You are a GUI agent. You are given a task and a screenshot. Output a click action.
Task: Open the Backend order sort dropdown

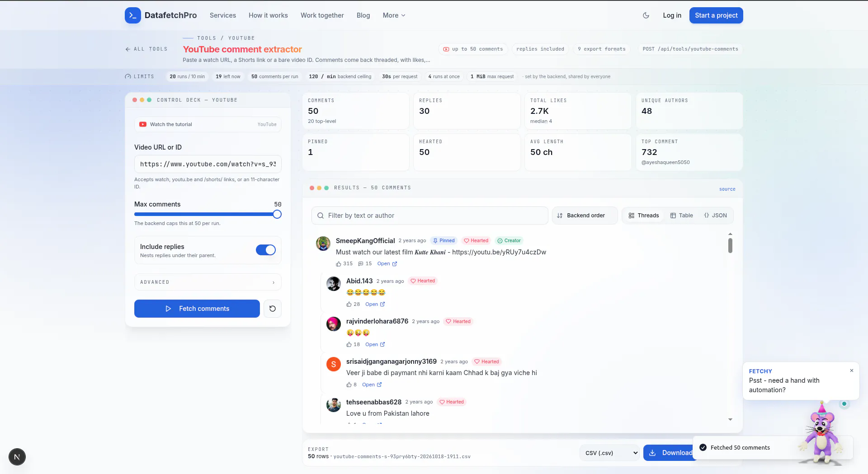pyautogui.click(x=585, y=216)
